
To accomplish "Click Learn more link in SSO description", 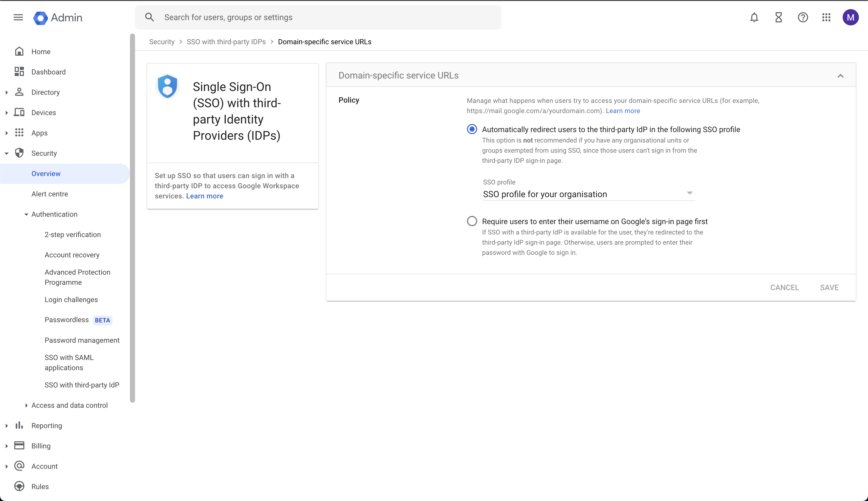I will tap(205, 196).
